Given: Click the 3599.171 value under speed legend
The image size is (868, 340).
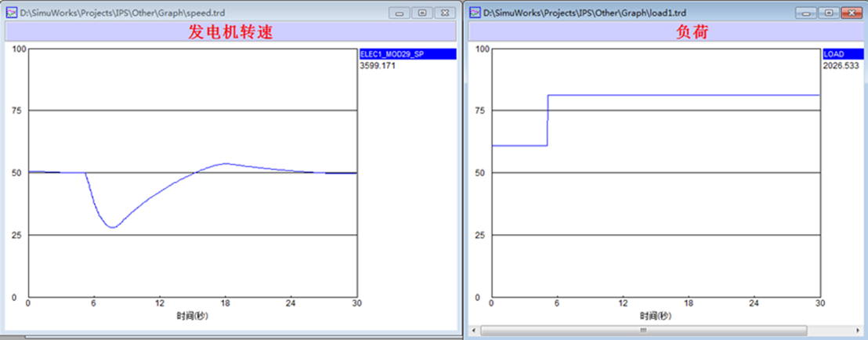Looking at the screenshot, I should click(x=378, y=66).
